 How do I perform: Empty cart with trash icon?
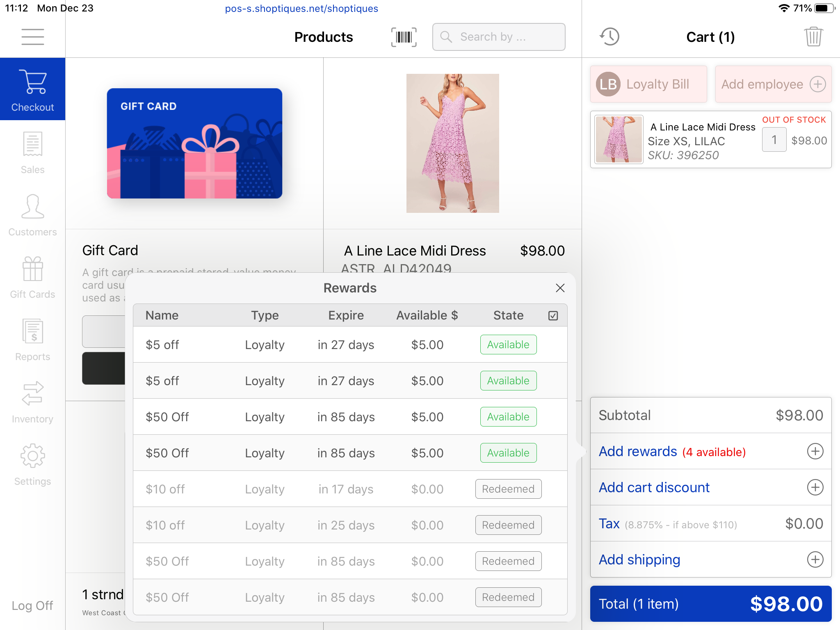[813, 37]
